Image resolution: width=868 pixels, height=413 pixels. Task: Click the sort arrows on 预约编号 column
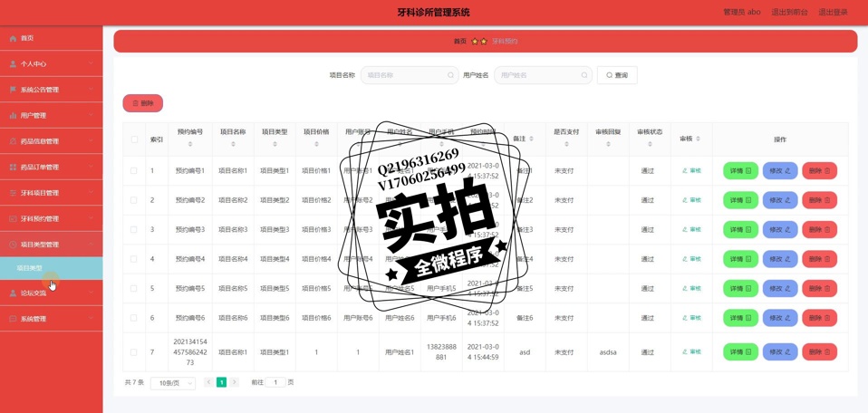point(190,145)
